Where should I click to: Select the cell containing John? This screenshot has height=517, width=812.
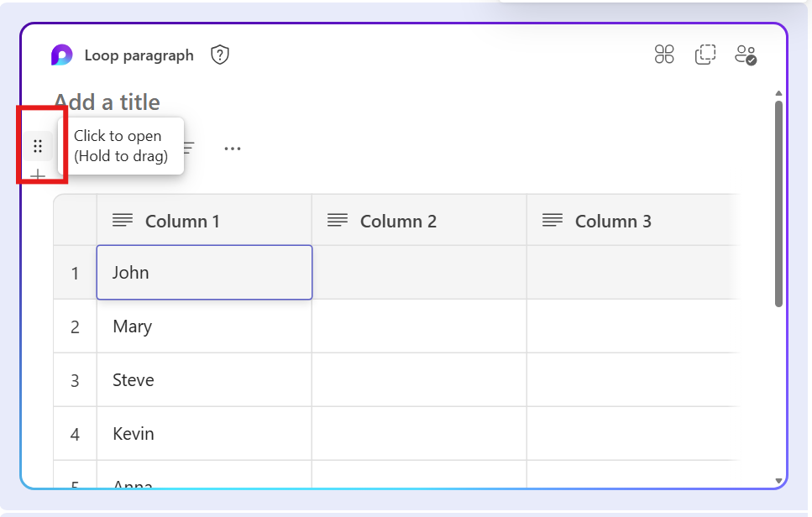204,272
